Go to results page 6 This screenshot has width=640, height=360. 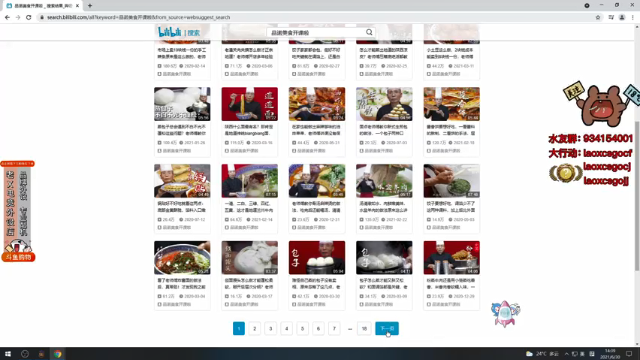318,329
